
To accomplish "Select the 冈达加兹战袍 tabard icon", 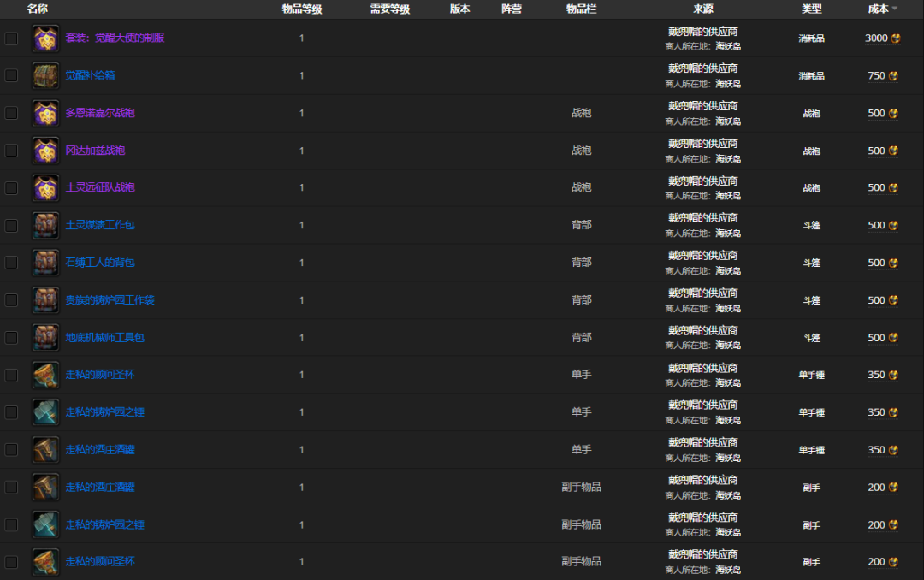I will (x=45, y=151).
